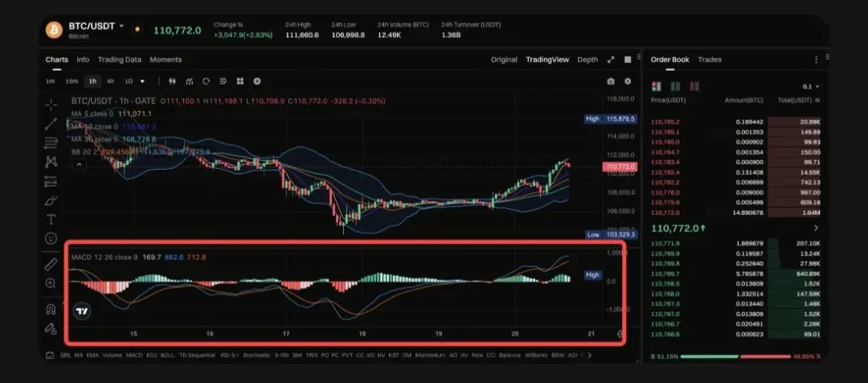Show sell orders only view
868x383 pixels.
click(694, 86)
